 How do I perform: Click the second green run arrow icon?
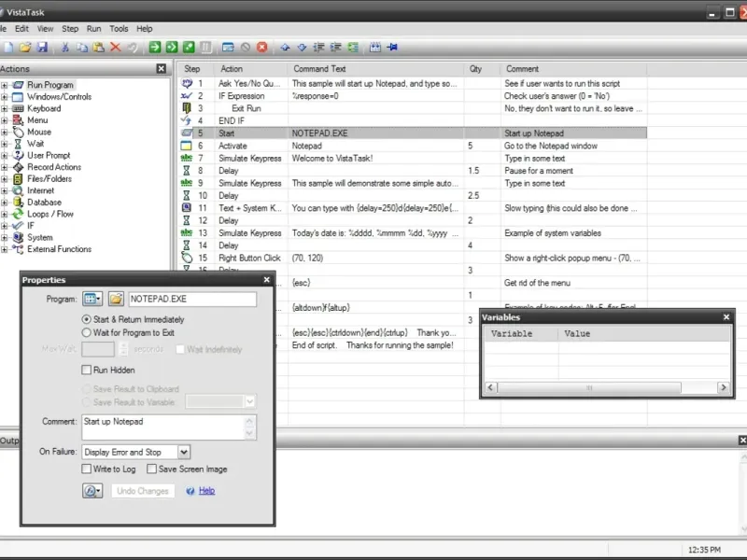tap(172, 48)
